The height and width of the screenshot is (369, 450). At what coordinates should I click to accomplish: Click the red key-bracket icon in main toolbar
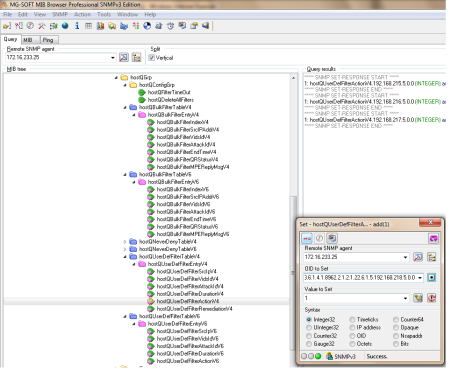coord(19,26)
